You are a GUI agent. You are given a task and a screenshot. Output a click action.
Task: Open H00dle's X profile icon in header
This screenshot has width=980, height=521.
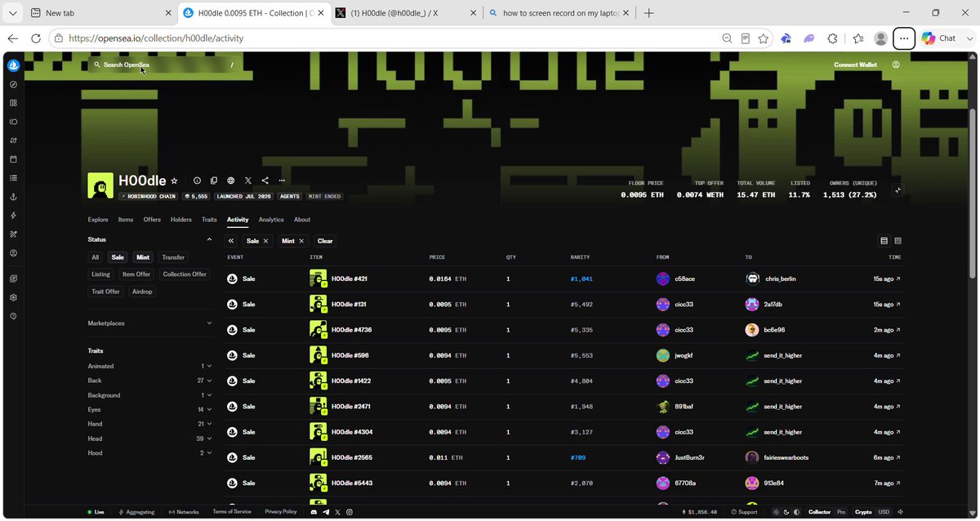pos(248,180)
